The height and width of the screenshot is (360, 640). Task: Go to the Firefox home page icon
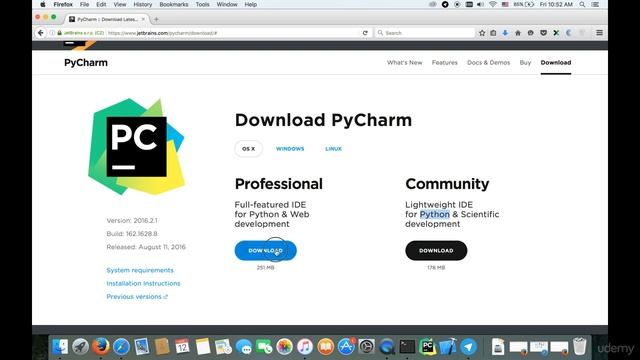tap(518, 33)
